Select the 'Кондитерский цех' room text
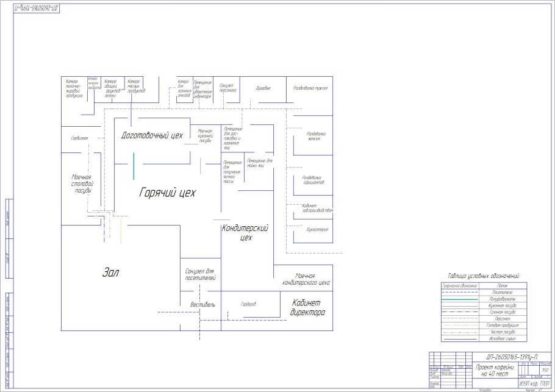 245,232
